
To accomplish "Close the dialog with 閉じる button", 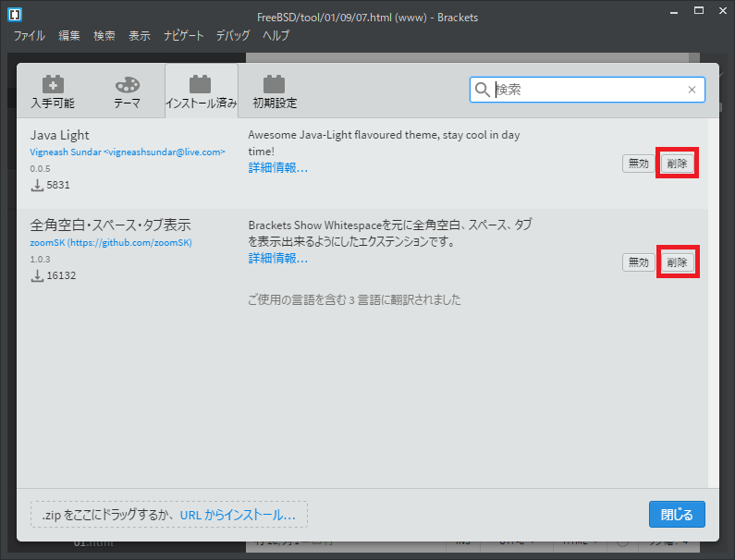I will click(x=677, y=514).
